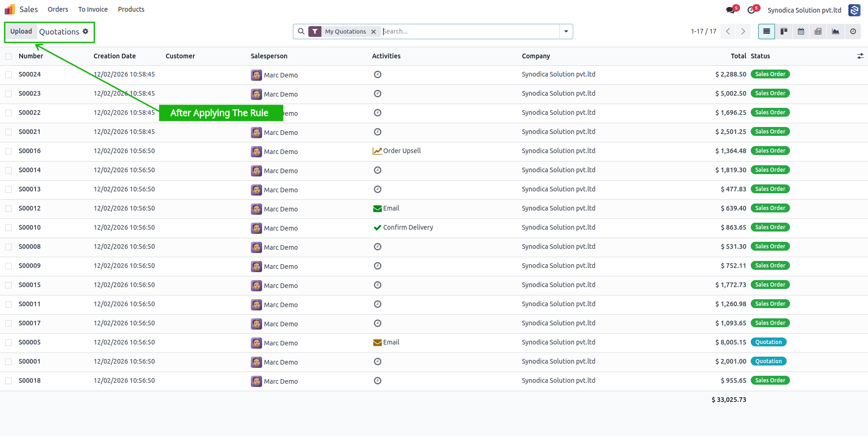
Task: Switch to calendar view
Action: click(801, 31)
